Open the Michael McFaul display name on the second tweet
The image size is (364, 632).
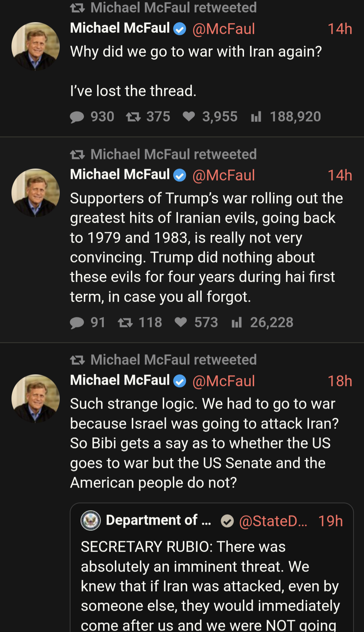[x=120, y=174]
